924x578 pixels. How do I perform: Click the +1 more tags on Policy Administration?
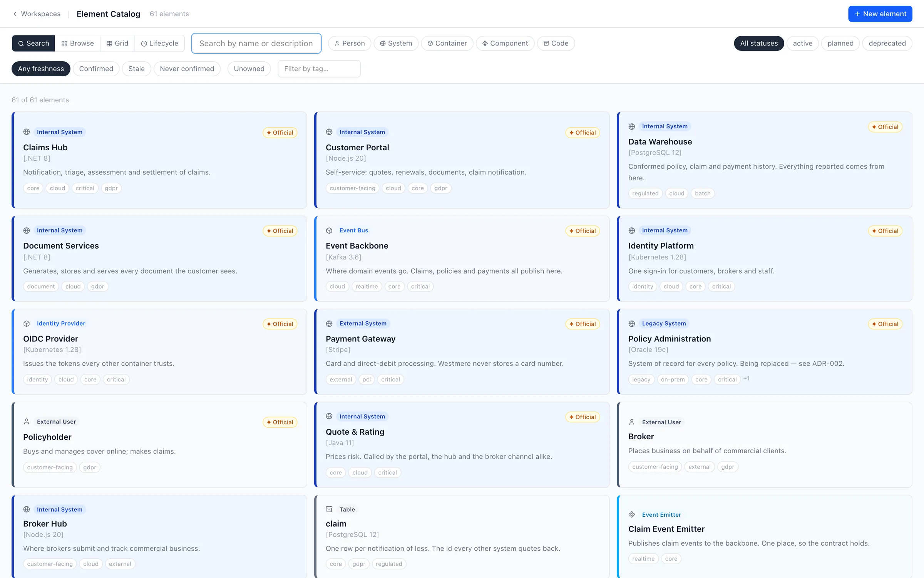click(746, 379)
